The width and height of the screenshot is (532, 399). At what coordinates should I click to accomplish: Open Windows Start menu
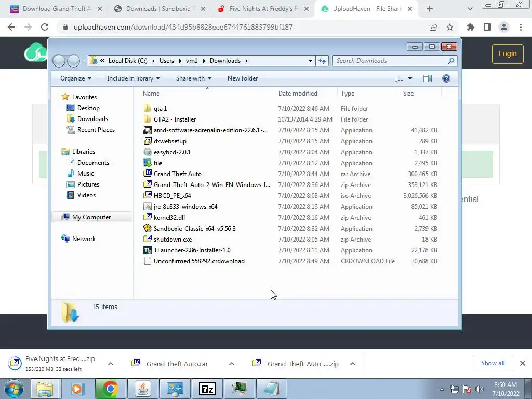(14, 389)
